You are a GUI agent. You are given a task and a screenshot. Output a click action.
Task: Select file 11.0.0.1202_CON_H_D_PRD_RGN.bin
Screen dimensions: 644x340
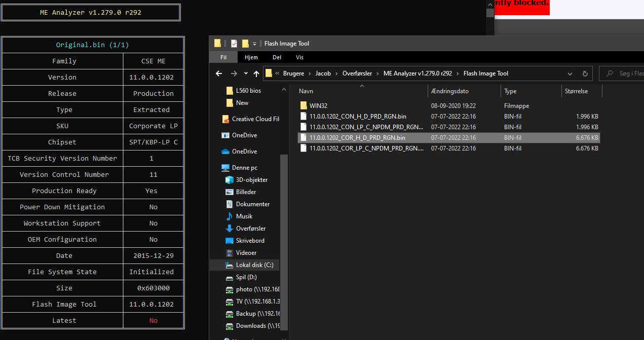358,117
